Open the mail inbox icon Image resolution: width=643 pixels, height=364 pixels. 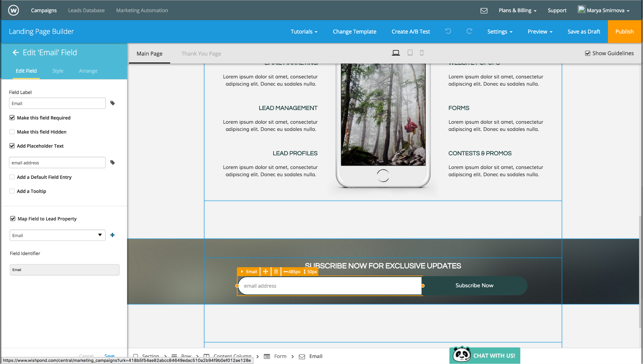(x=484, y=11)
